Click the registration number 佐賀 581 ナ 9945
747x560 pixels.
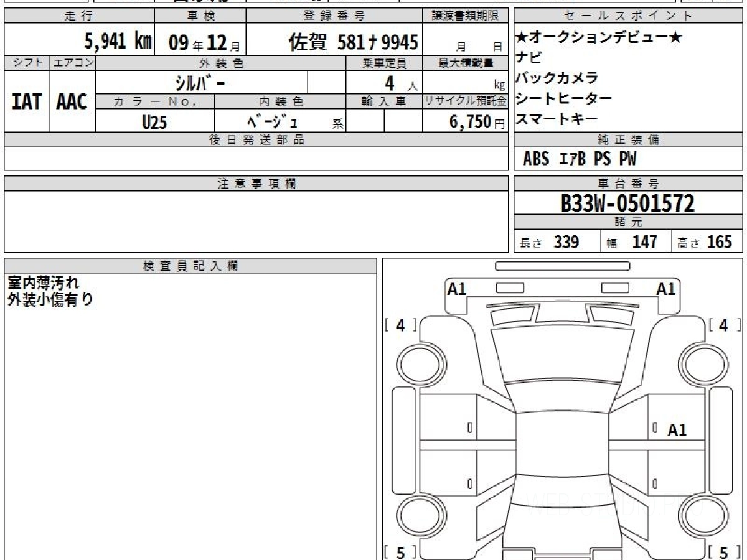[353, 42]
